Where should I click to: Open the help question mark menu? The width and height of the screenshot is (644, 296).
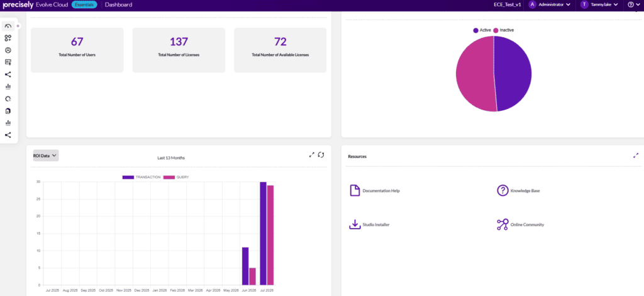[634, 4]
